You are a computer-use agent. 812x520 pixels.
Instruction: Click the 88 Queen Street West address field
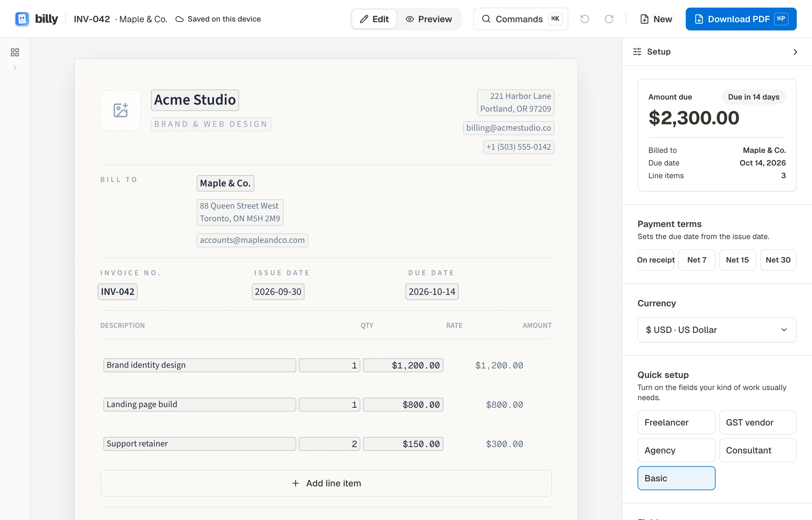240,212
